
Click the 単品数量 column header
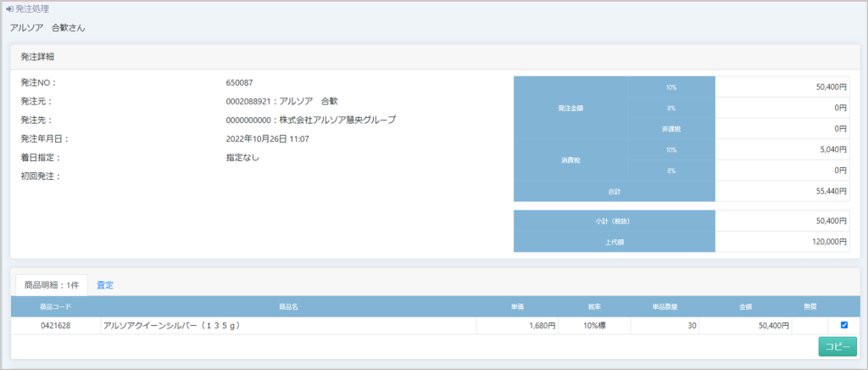click(665, 306)
